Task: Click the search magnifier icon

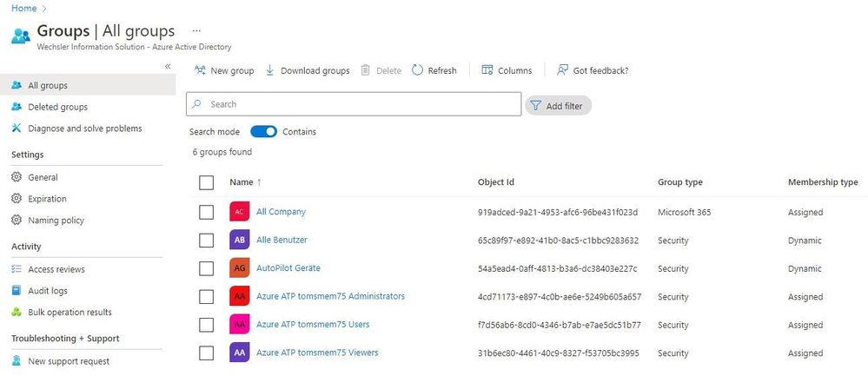Action: click(x=196, y=104)
